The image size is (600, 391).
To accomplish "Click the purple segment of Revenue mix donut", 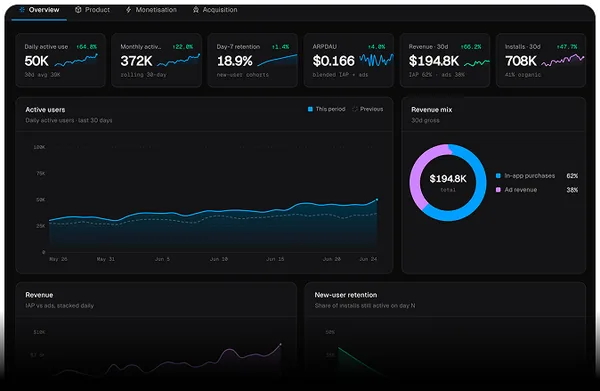I will [x=416, y=172].
